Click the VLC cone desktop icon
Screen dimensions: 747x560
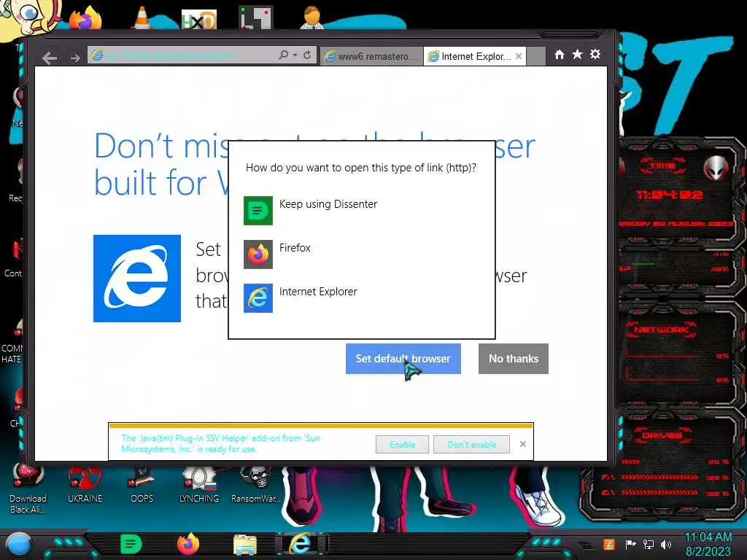pyautogui.click(x=142, y=18)
